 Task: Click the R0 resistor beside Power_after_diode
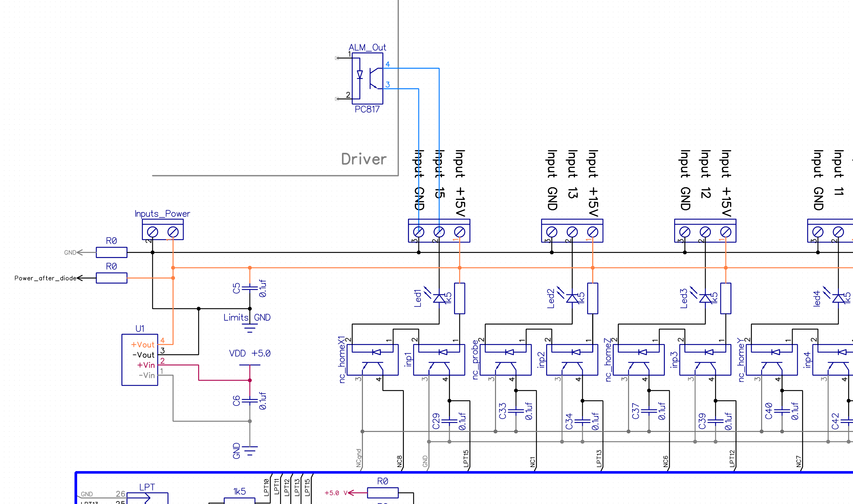pos(112,278)
